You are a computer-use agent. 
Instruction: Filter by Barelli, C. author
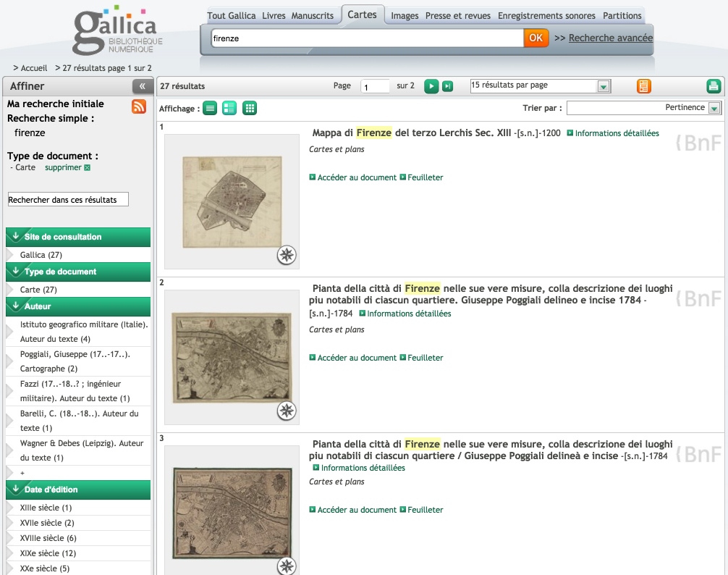(x=79, y=421)
